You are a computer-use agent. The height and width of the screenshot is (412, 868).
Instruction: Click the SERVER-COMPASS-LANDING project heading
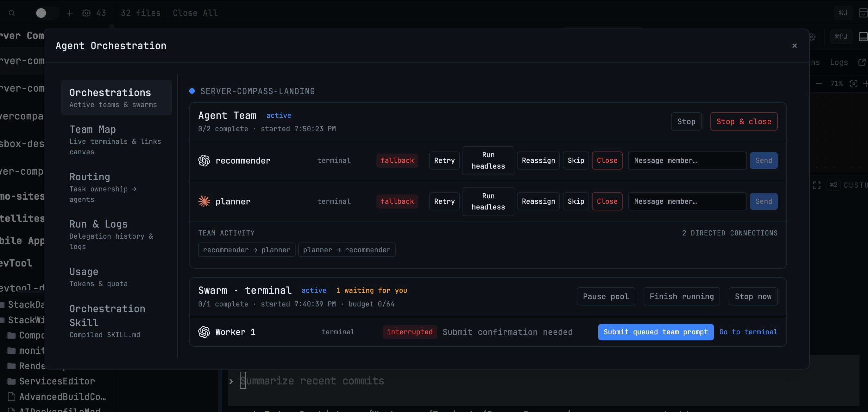(257, 92)
